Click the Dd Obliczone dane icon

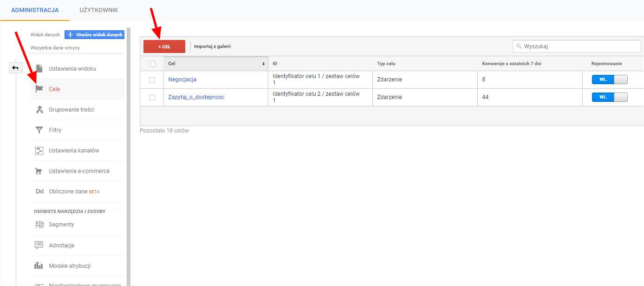(39, 192)
